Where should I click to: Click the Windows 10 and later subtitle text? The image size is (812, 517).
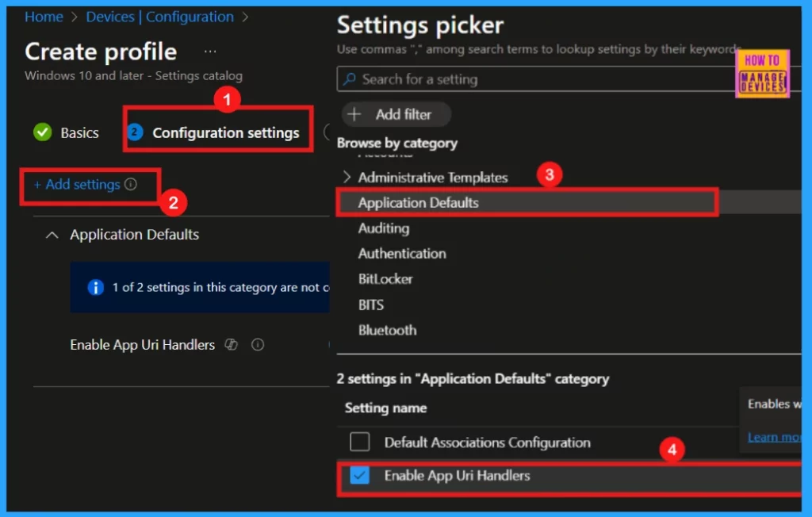tap(133, 75)
